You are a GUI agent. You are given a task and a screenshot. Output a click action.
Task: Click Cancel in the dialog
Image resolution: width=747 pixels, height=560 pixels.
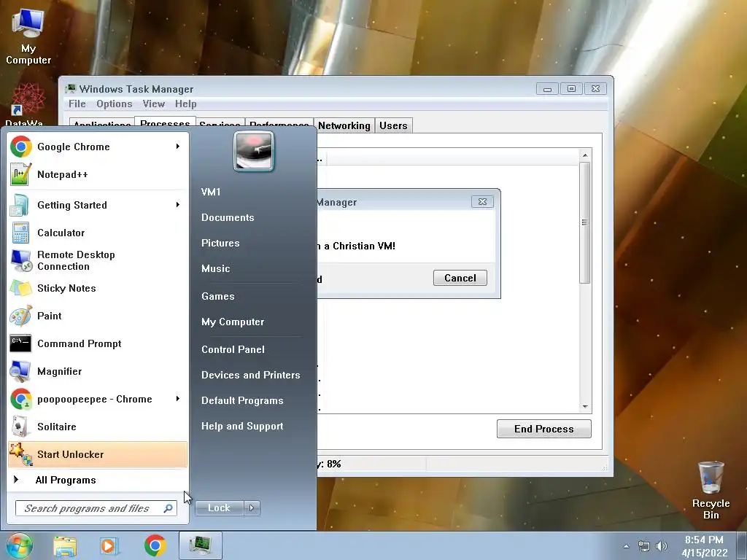tap(460, 278)
